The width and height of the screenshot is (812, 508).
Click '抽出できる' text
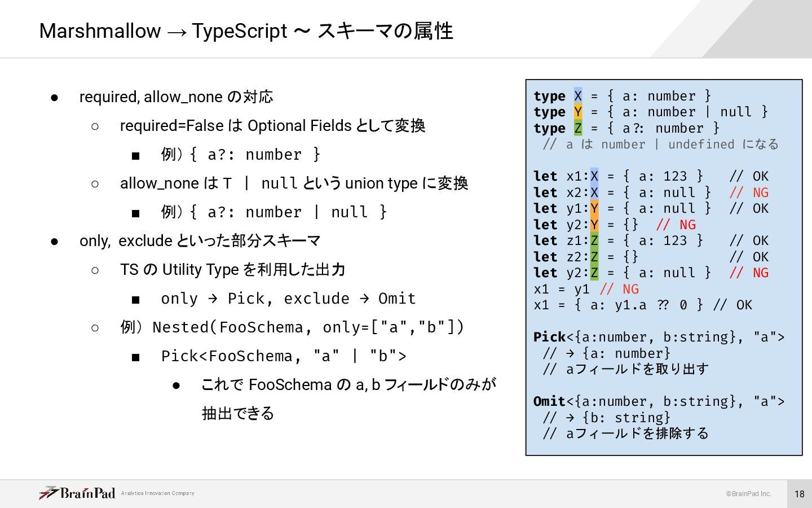pos(238,414)
